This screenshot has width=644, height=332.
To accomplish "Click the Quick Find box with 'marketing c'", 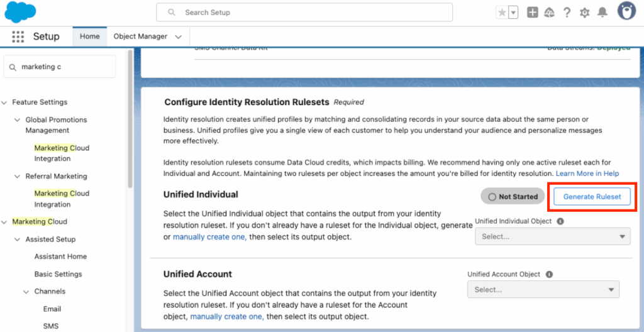I will 60,67.
